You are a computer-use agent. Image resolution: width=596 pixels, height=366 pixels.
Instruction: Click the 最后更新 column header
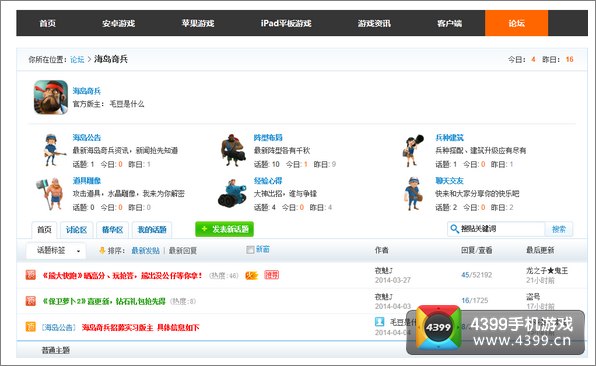tap(540, 250)
